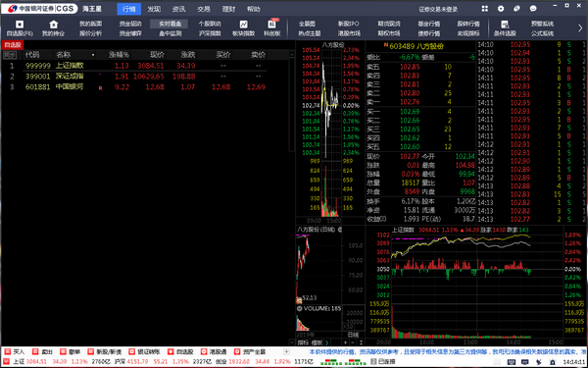Open 自选股 shortcut in bottom bar
Image resolution: width=588 pixels, height=368 pixels.
[180, 352]
